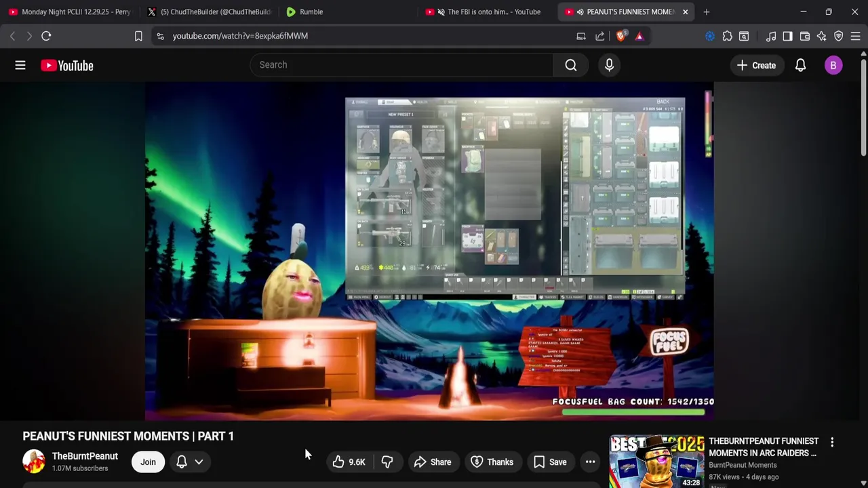Switch to The FBI is onto him tab
The height and width of the screenshot is (488, 868).
pos(487,12)
